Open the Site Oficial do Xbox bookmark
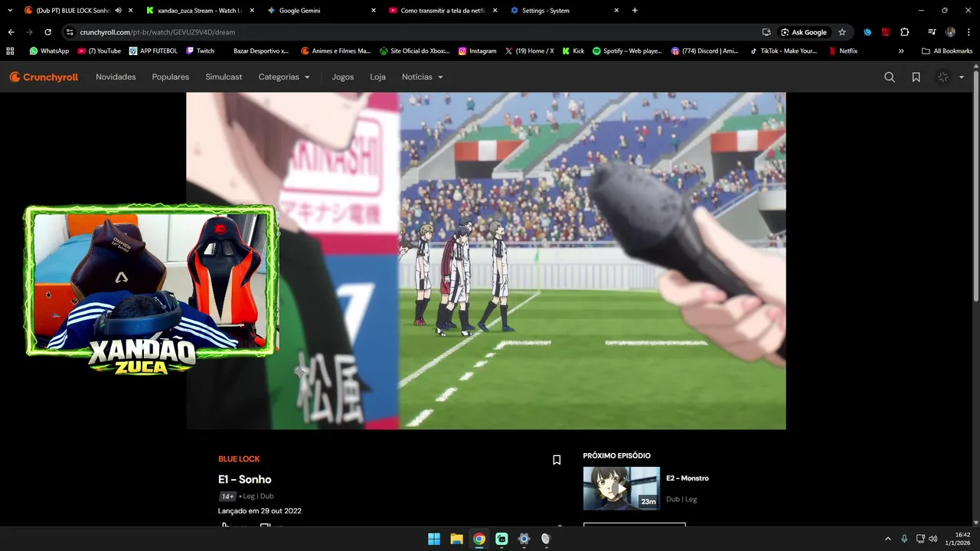 coord(415,51)
